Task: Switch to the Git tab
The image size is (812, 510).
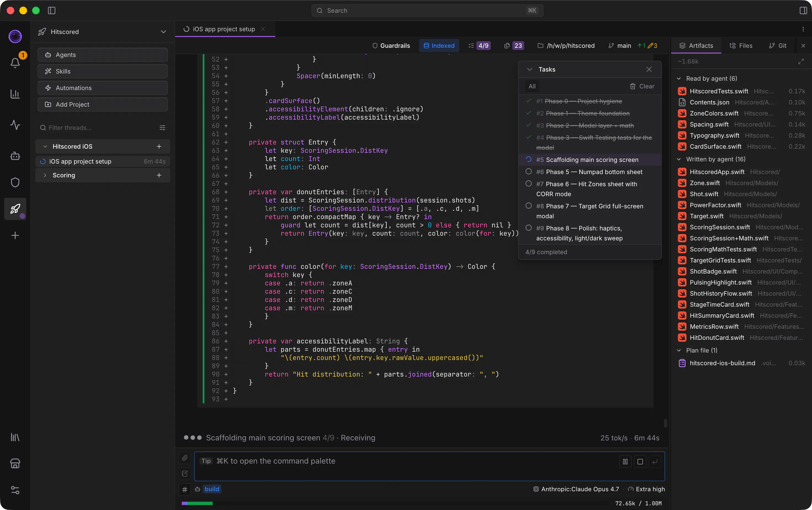Action: tap(777, 46)
